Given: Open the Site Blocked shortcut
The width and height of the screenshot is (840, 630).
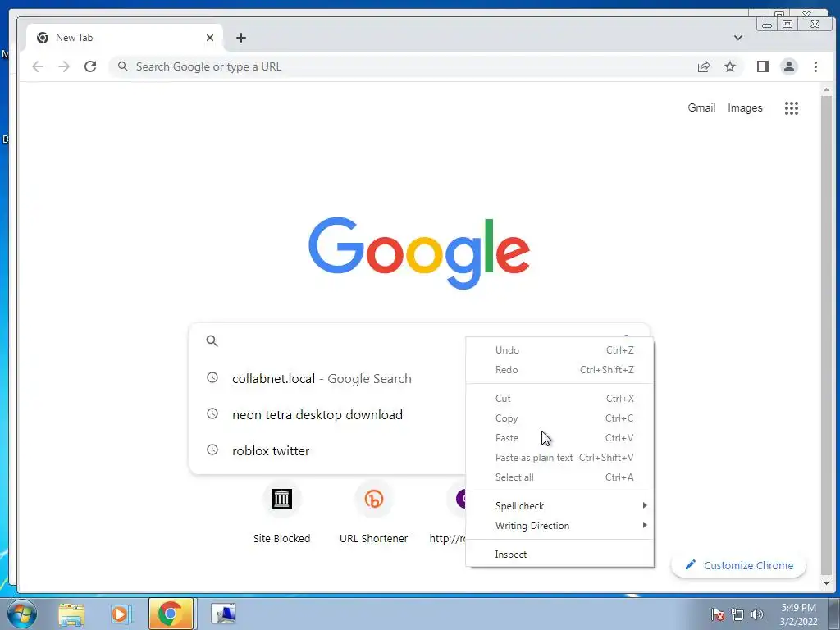Looking at the screenshot, I should pos(282,514).
